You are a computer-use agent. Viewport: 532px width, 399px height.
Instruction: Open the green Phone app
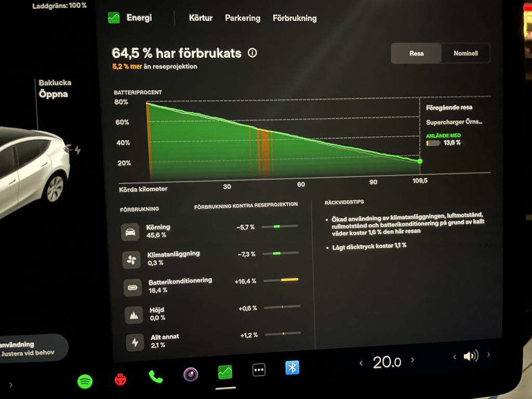[x=155, y=377]
